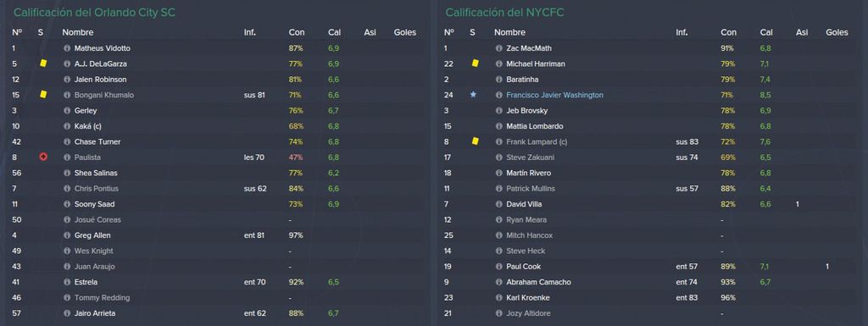Click Calificación del NYCFC heading
This screenshot has height=326, width=868.
tap(505, 12)
